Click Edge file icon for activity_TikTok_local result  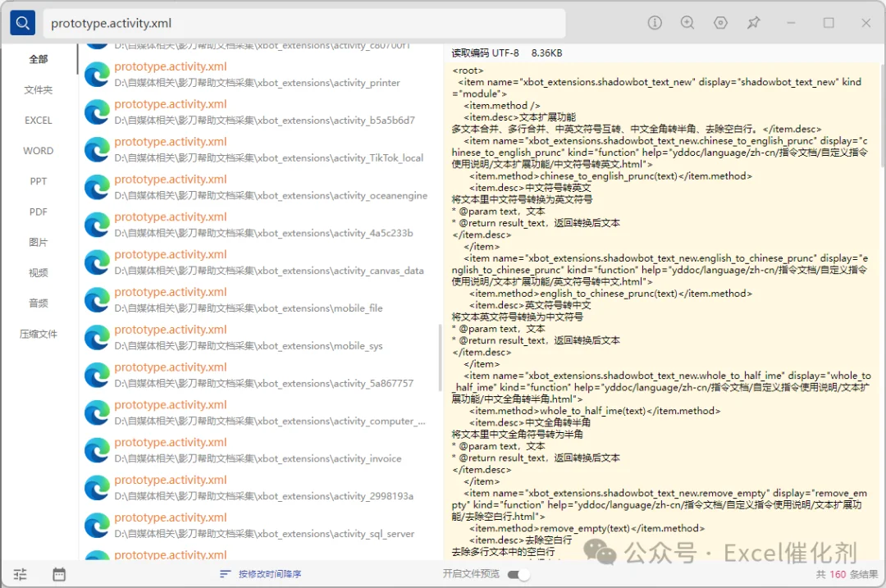pyautogui.click(x=97, y=150)
